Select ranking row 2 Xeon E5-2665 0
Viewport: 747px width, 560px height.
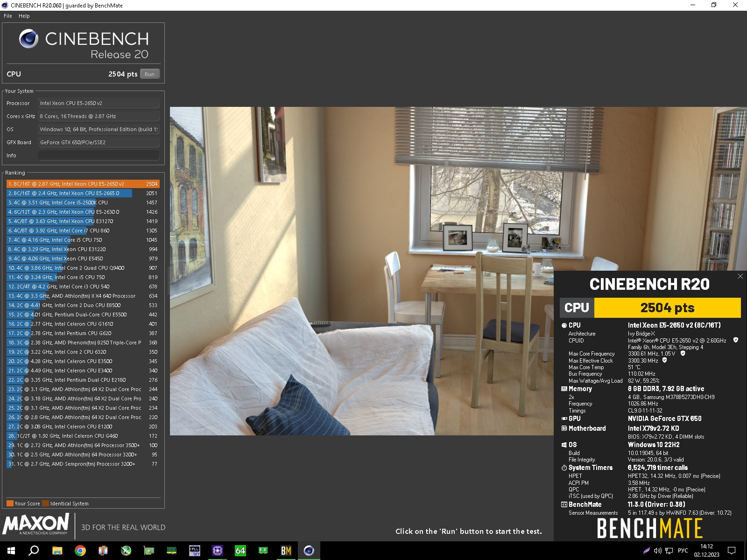coord(83,193)
